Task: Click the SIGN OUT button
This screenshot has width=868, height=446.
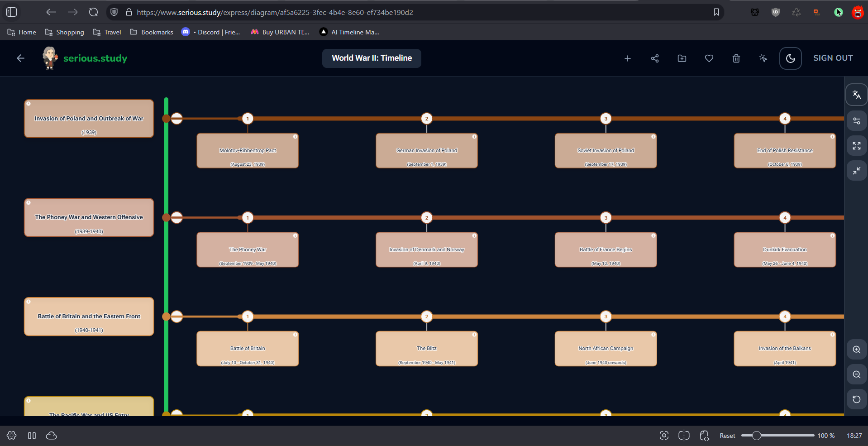Action: [x=833, y=58]
